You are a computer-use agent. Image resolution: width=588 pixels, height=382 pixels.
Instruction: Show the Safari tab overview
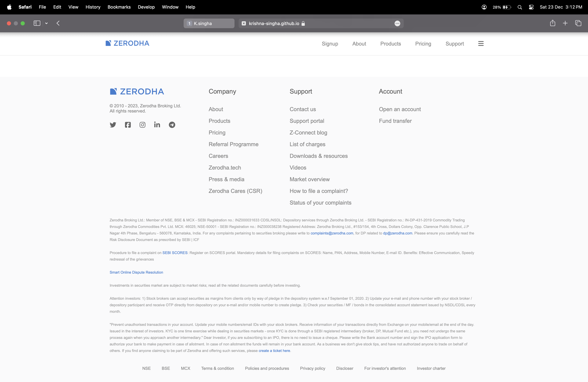[x=578, y=23]
